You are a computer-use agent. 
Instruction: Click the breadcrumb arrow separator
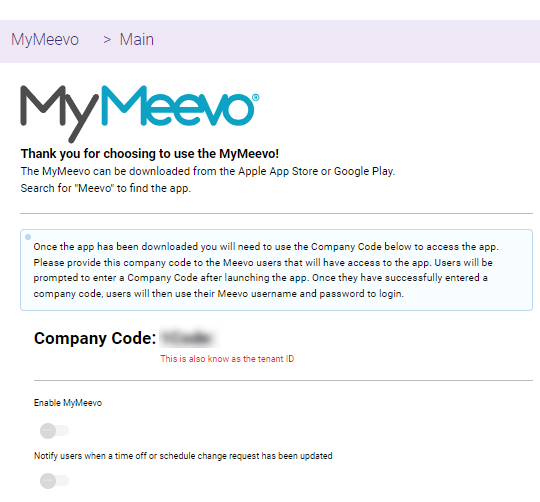coord(107,40)
